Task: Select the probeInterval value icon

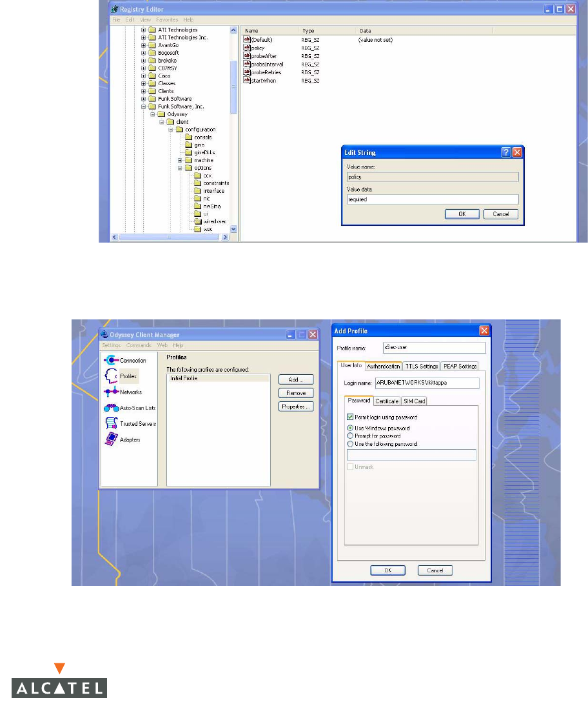Action: [247, 64]
